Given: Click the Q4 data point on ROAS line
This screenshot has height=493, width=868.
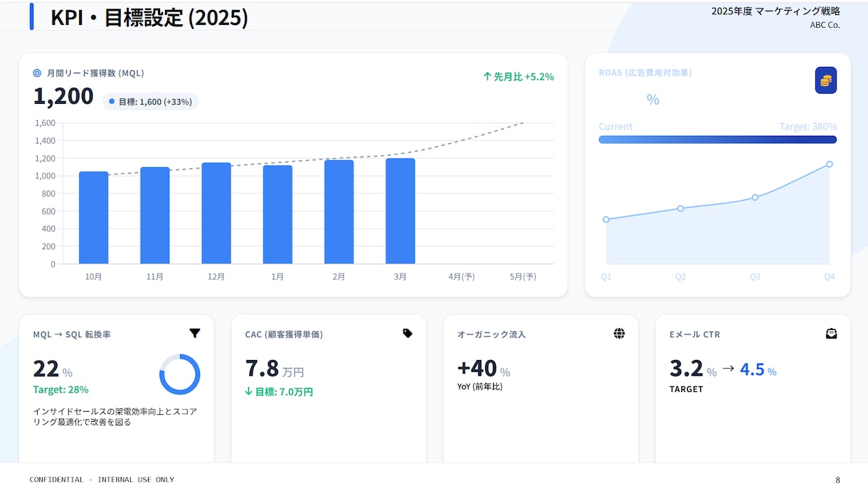Looking at the screenshot, I should [x=830, y=164].
